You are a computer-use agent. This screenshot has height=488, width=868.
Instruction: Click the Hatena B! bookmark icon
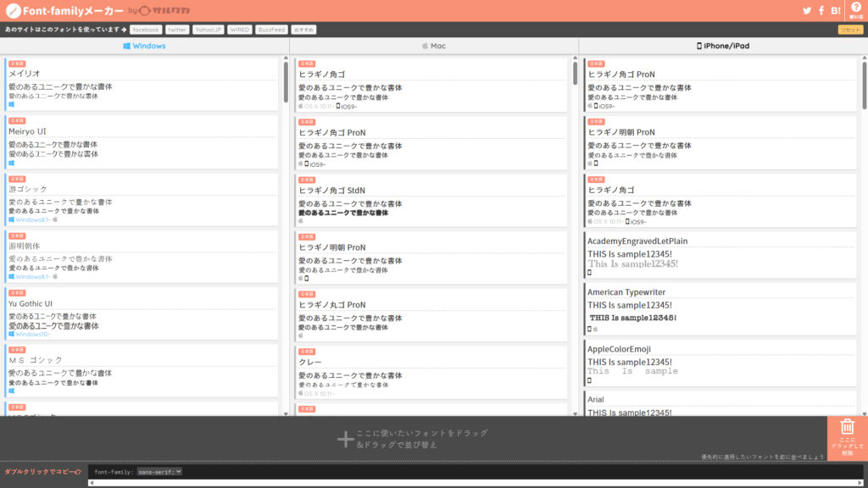point(836,10)
